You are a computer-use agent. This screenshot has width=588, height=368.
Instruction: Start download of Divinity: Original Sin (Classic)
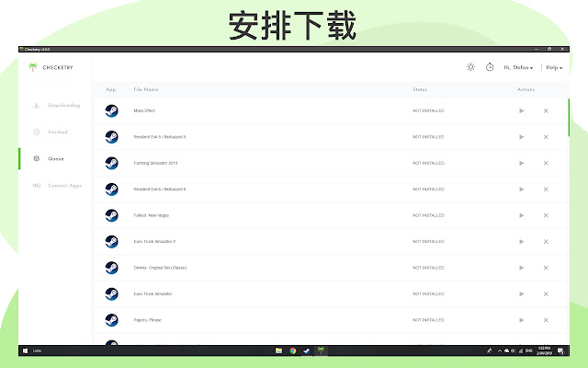[x=521, y=268]
